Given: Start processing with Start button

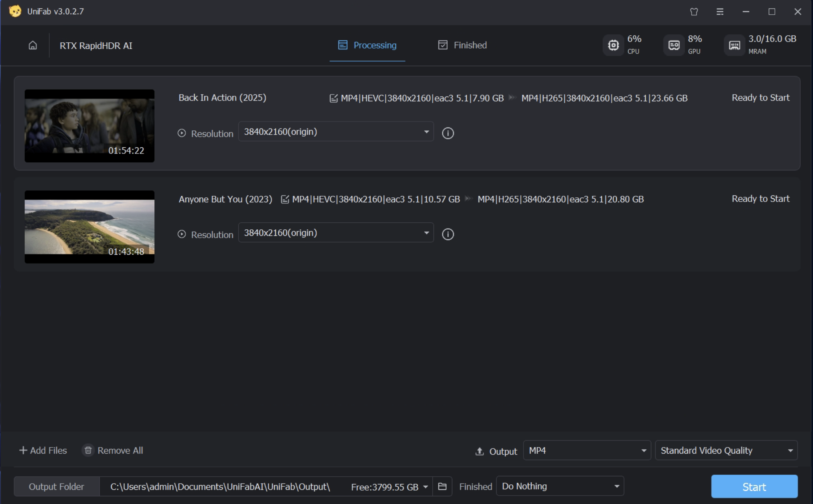Looking at the screenshot, I should pyautogui.click(x=754, y=487).
